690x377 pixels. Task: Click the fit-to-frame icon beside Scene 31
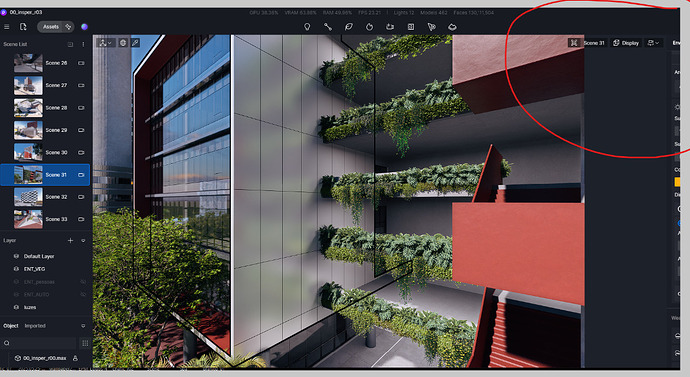574,43
